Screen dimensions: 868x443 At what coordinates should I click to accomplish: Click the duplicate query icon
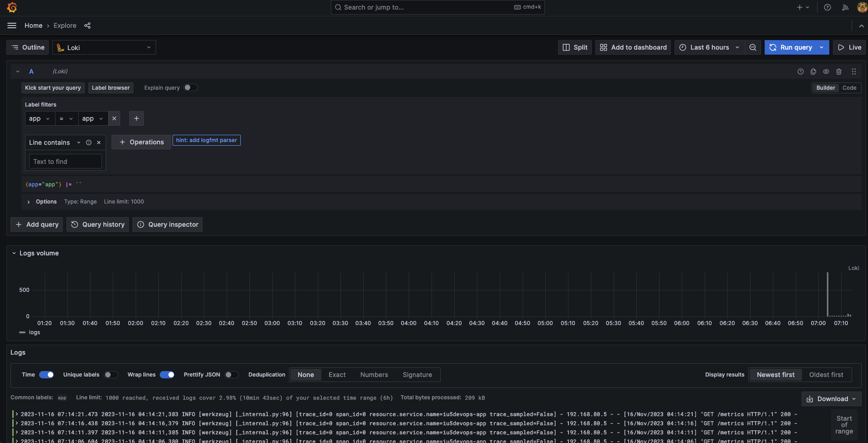[x=813, y=71]
